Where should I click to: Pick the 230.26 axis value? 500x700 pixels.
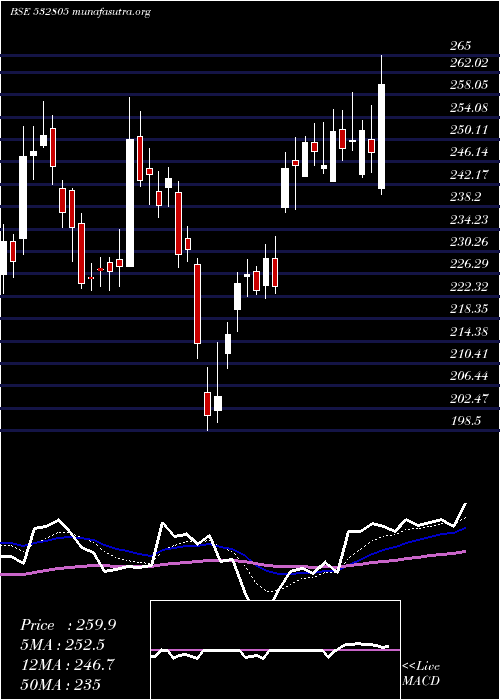469,242
